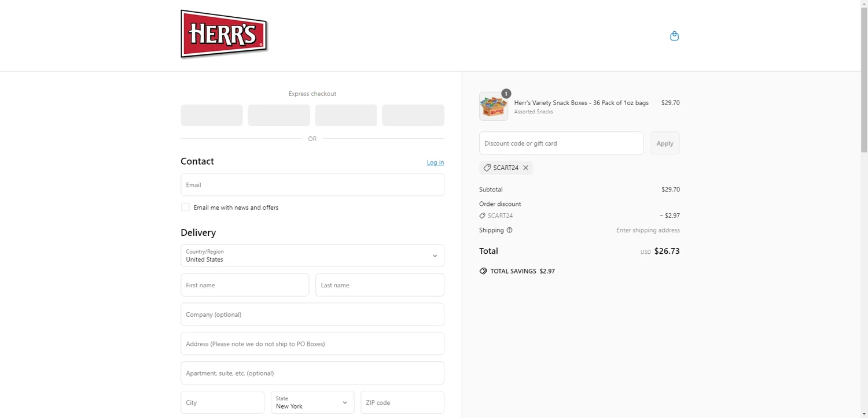The width and height of the screenshot is (868, 418).
Task: Click the shipping help question icon
Action: click(509, 230)
